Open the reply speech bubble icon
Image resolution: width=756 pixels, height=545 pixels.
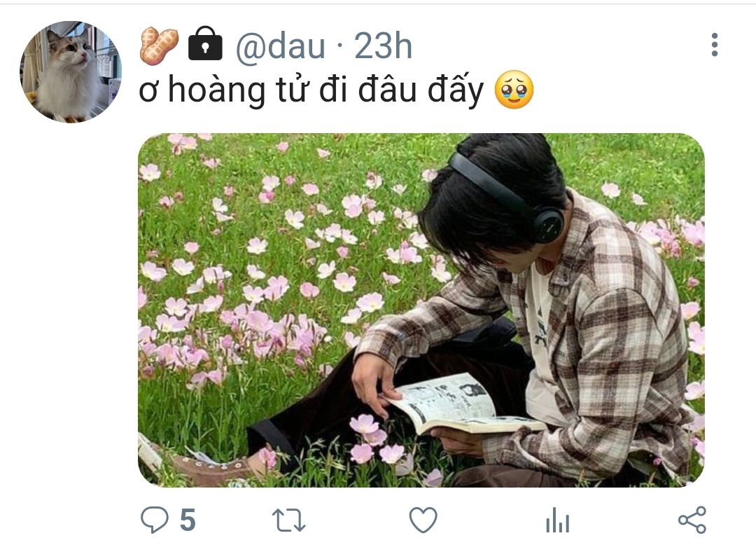(154, 520)
